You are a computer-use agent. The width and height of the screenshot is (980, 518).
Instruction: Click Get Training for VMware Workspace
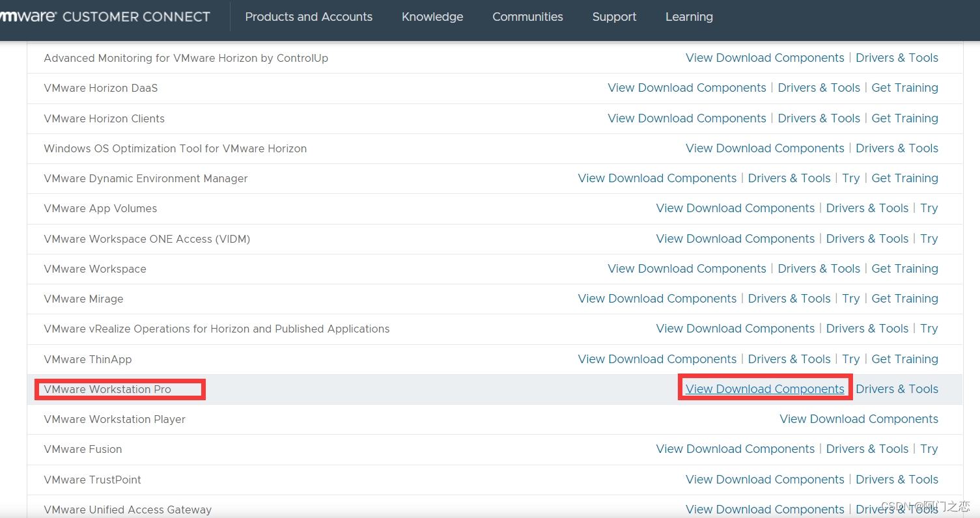[904, 269]
